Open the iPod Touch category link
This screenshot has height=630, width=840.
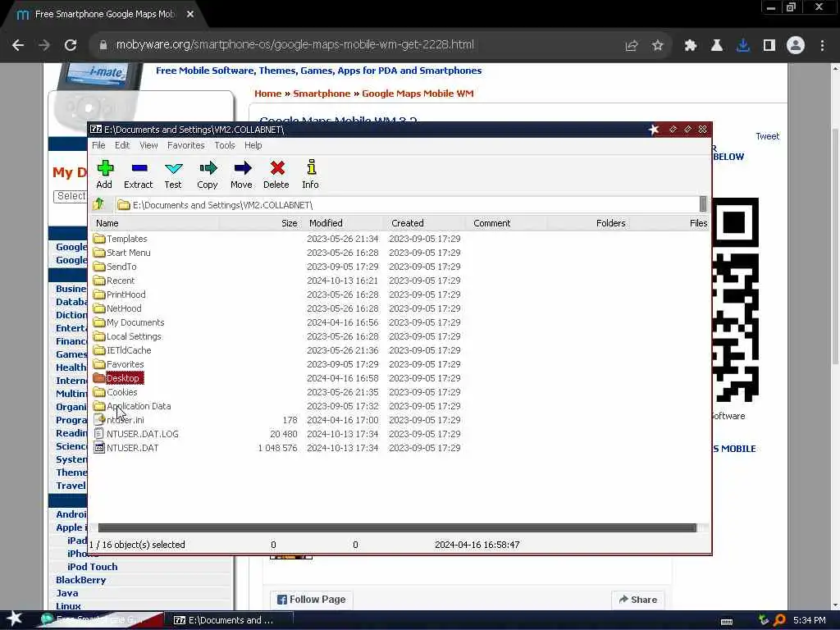pos(92,566)
